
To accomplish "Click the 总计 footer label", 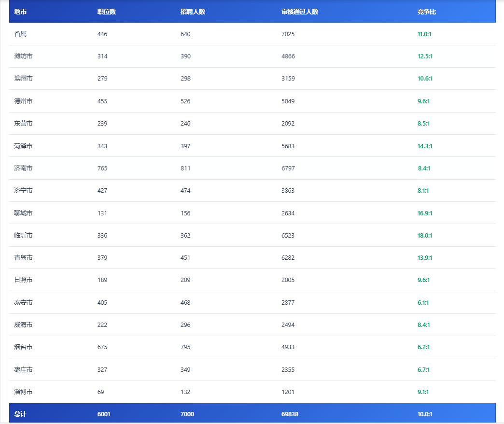I will point(20,414).
